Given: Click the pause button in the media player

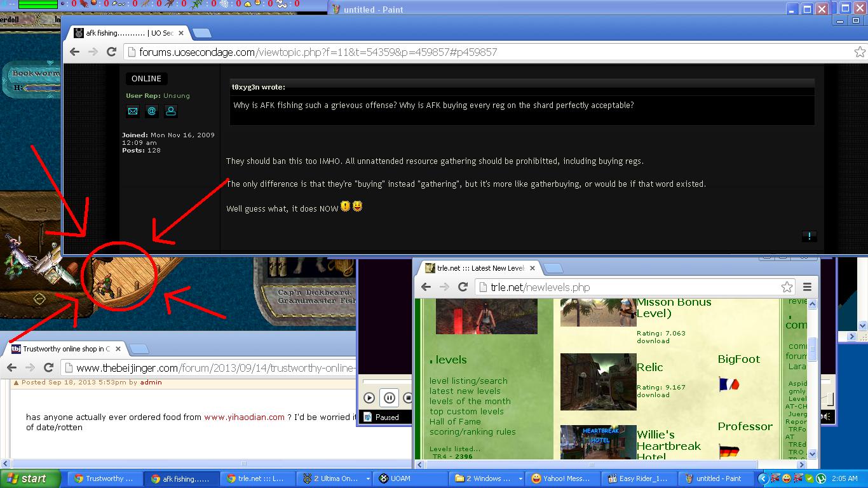Looking at the screenshot, I should [390, 398].
